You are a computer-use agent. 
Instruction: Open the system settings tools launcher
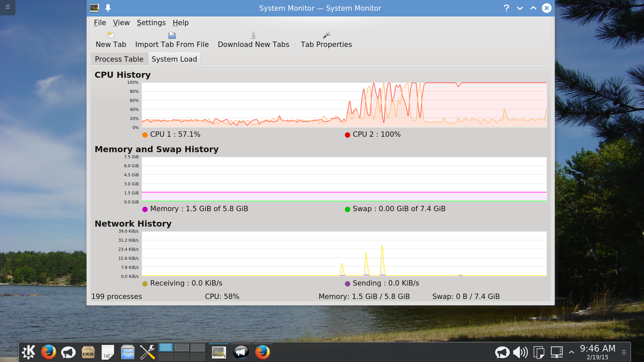point(147,352)
